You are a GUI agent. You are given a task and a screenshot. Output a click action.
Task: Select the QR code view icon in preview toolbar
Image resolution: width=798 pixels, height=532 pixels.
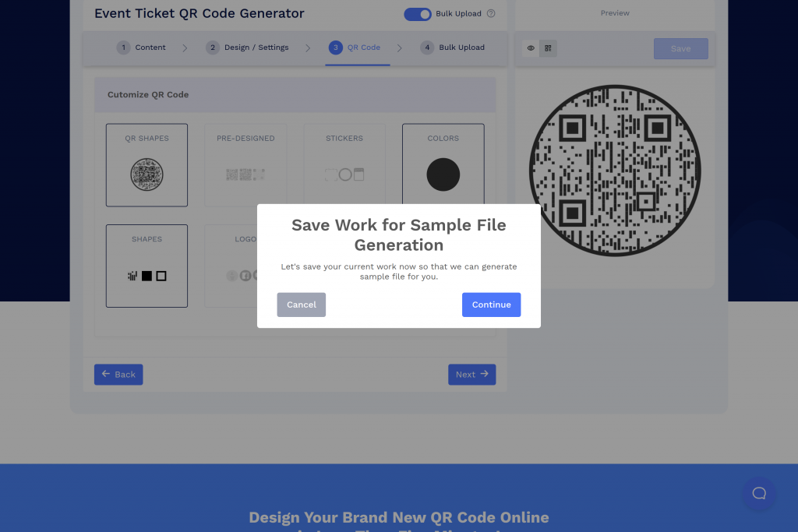click(548, 48)
